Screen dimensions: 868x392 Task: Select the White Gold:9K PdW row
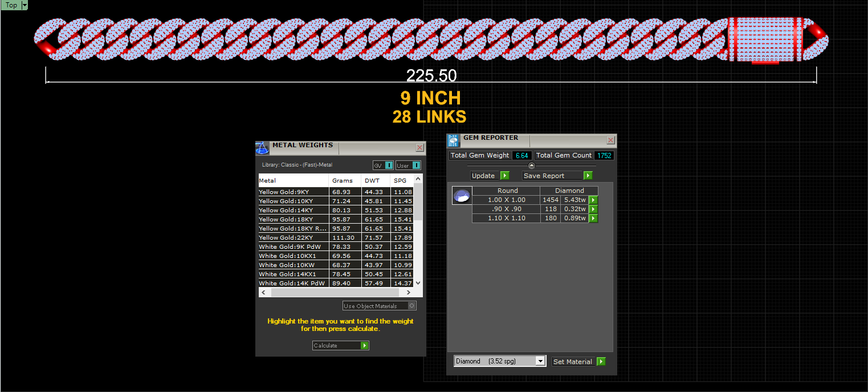coord(336,246)
